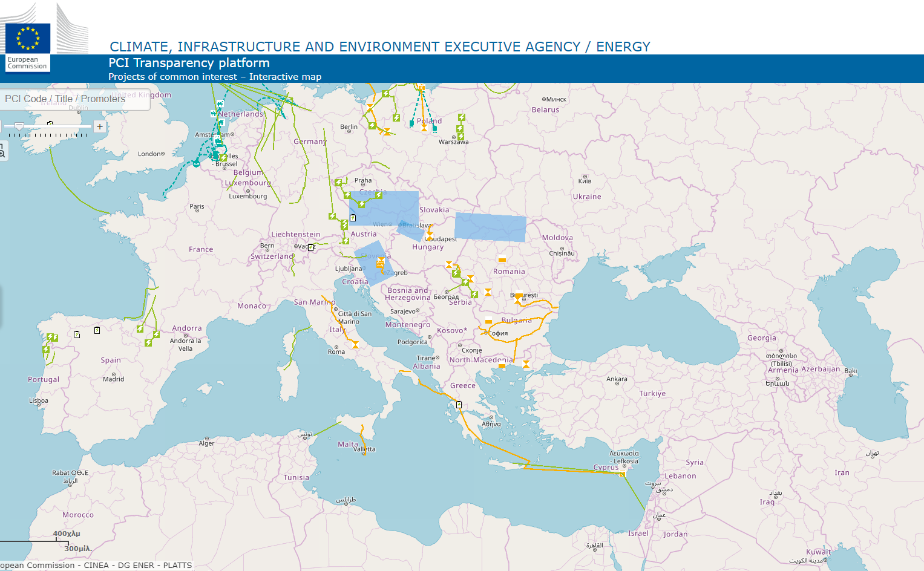Click the small blue shaded area at Bratislava

tap(411, 230)
